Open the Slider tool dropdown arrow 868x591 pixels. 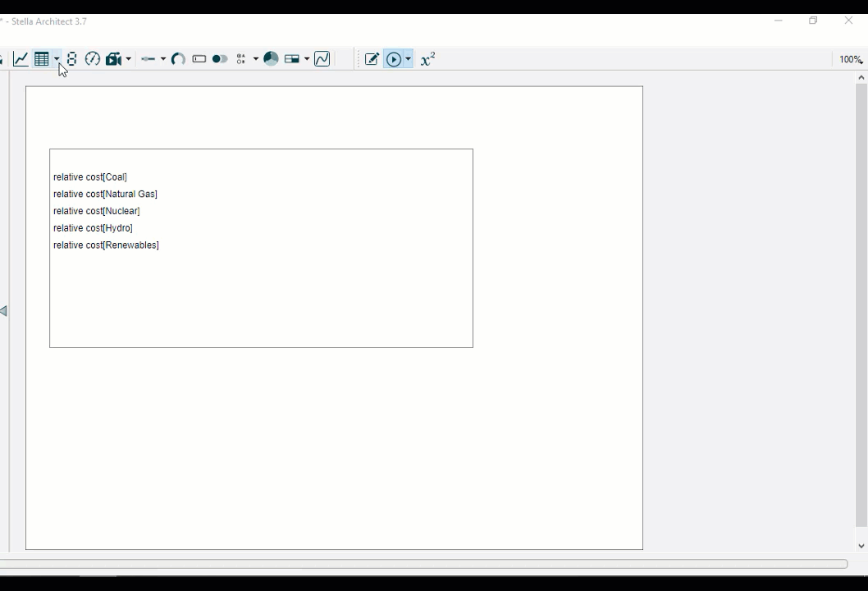coord(162,59)
